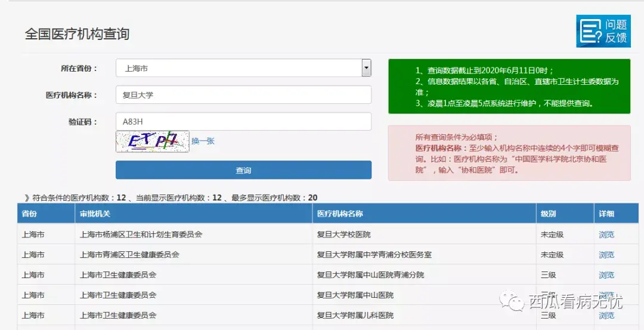Click the result count summary 符合条件的医疗机构数

point(171,198)
